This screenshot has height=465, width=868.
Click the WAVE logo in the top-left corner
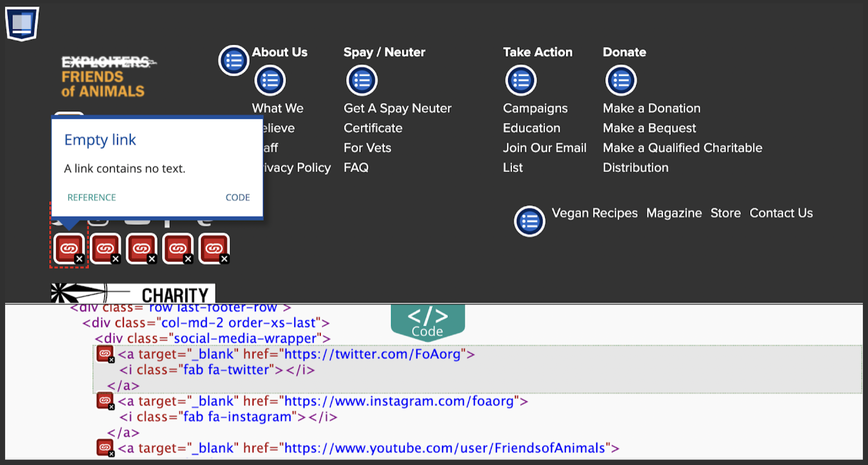[22, 23]
